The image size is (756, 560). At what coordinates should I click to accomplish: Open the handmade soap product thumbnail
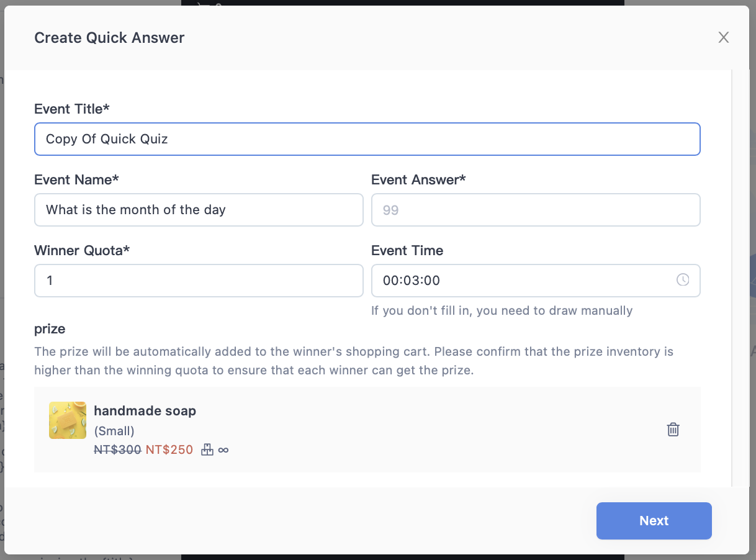tap(68, 420)
